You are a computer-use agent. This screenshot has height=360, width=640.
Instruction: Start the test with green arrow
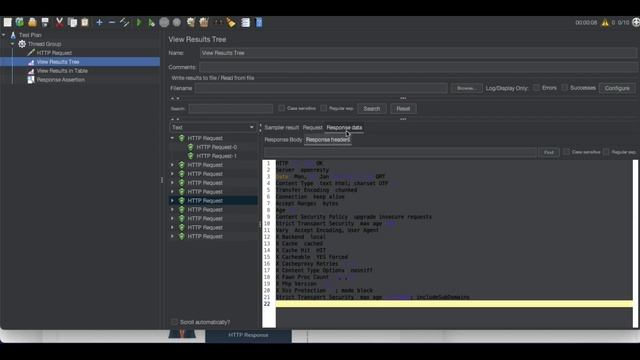[139, 22]
